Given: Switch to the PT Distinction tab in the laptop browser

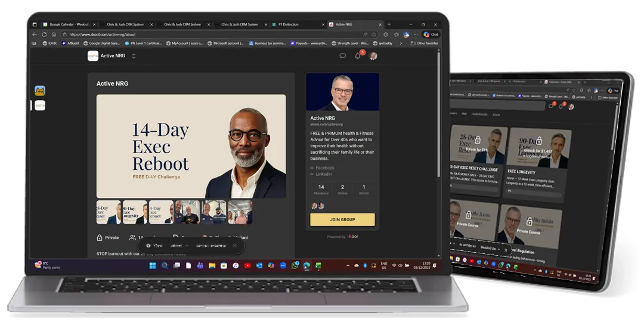Looking at the screenshot, I should 298,24.
